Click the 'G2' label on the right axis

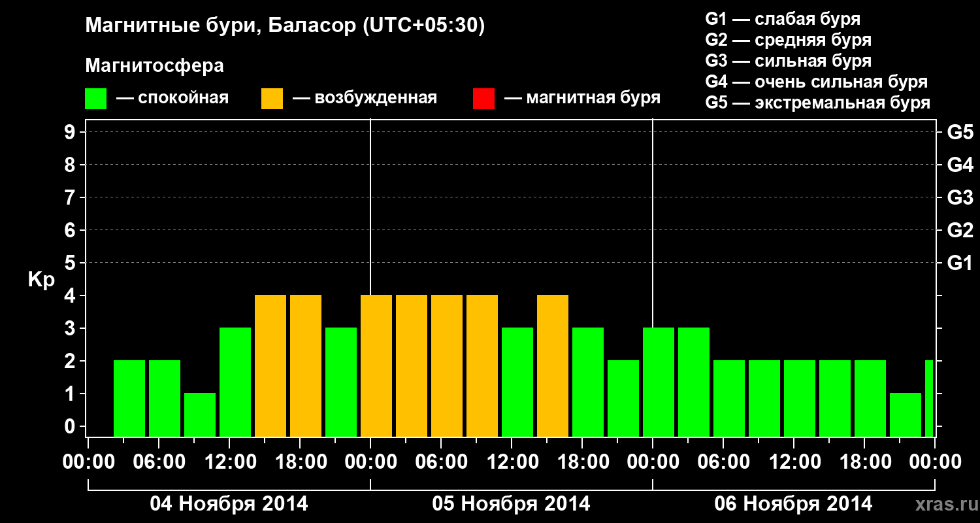[960, 230]
